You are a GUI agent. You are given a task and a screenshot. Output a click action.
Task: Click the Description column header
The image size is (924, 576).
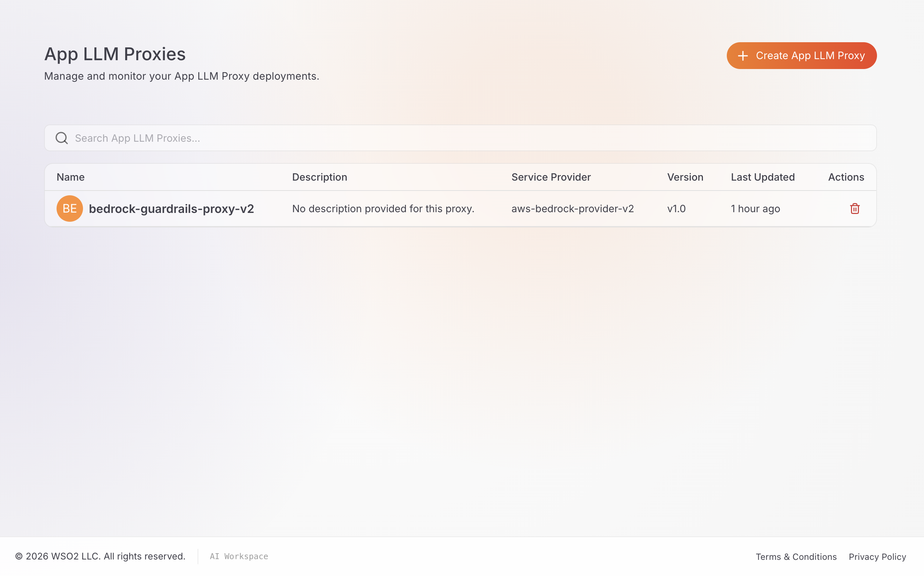point(319,177)
